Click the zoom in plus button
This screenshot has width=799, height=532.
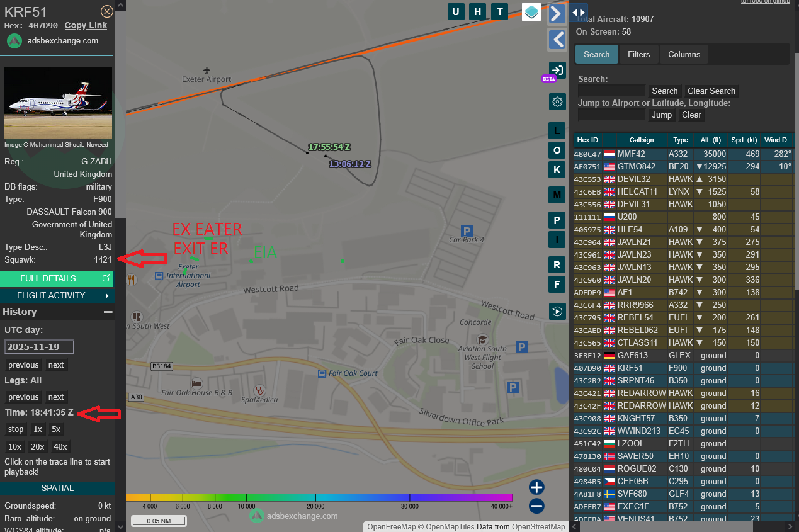click(x=536, y=487)
